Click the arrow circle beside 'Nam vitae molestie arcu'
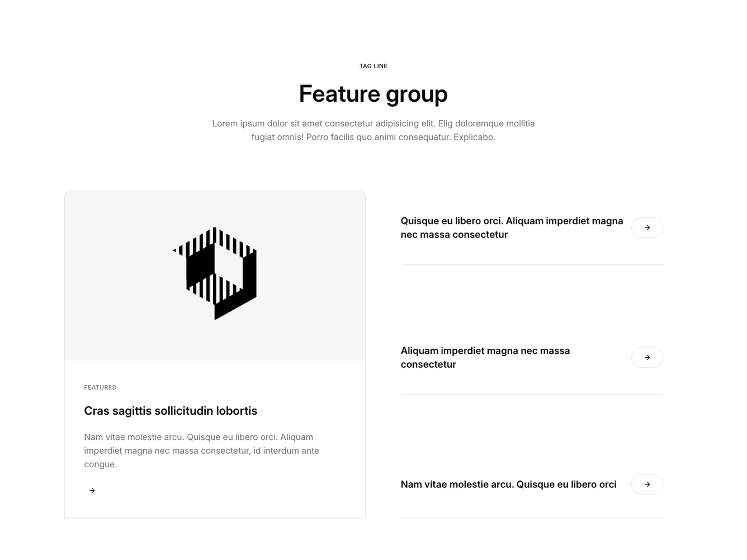The image size is (747, 560). point(647,484)
